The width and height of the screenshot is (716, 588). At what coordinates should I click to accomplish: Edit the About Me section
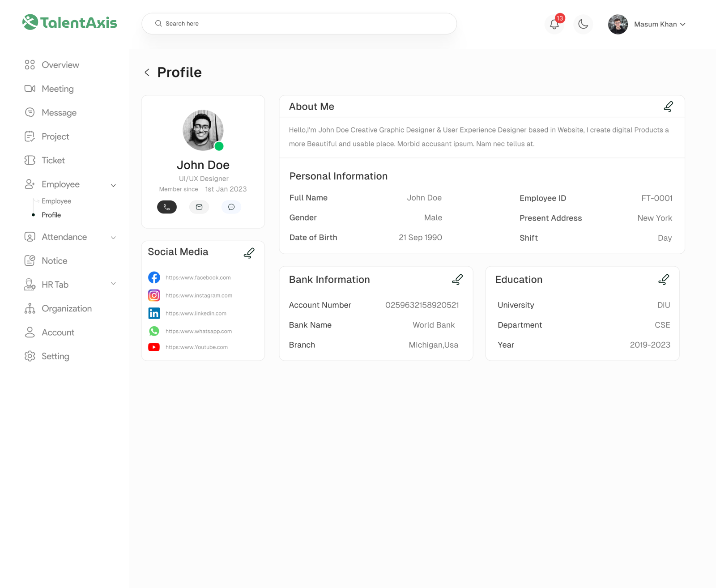(668, 107)
